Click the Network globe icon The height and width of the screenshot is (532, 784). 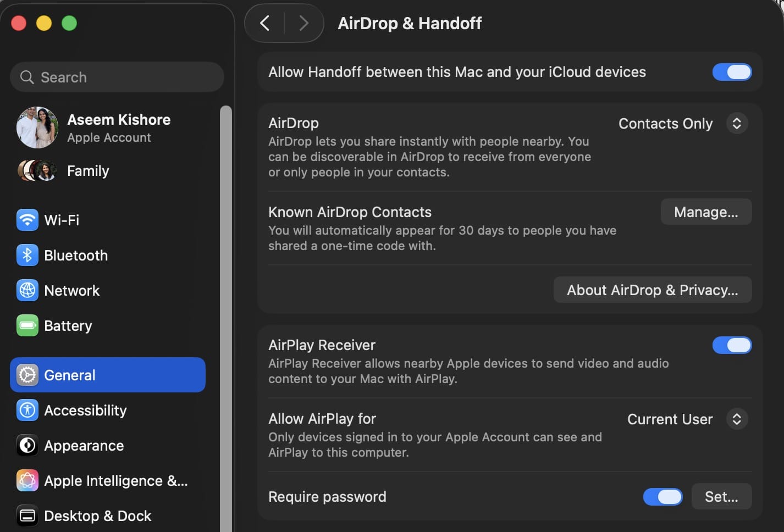click(x=27, y=291)
